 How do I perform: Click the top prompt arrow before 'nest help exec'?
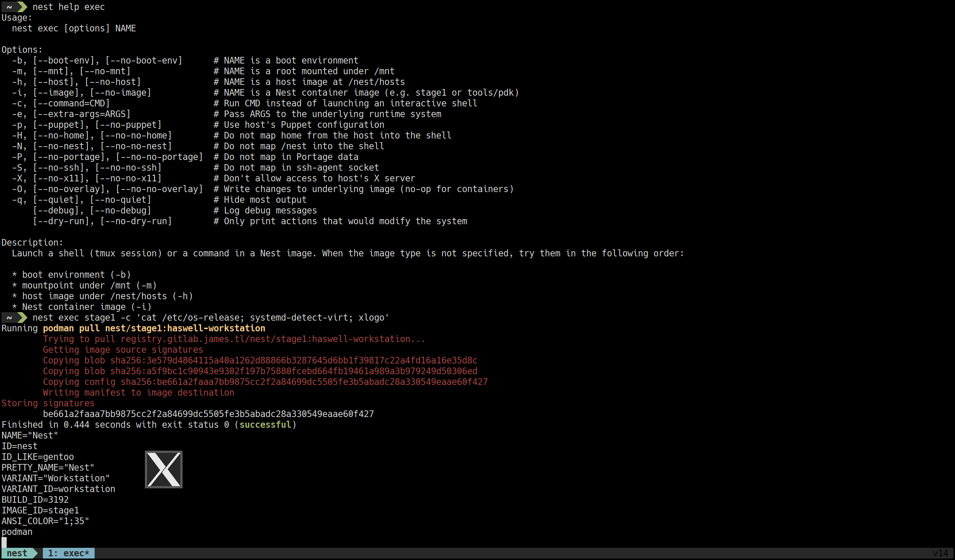(x=22, y=7)
